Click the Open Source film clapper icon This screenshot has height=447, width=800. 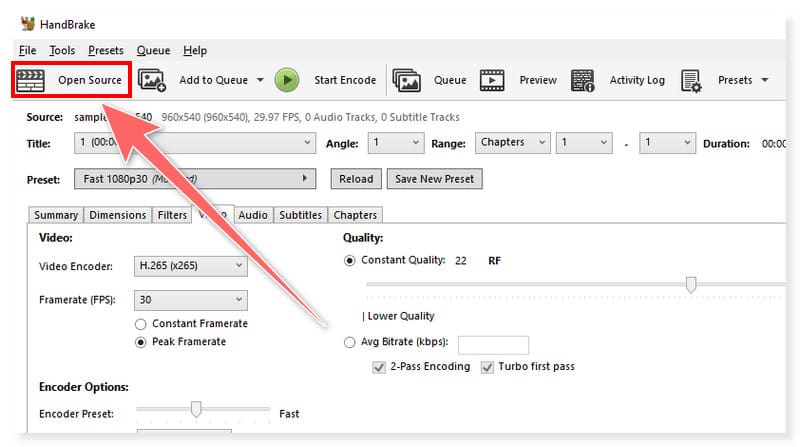(x=32, y=80)
